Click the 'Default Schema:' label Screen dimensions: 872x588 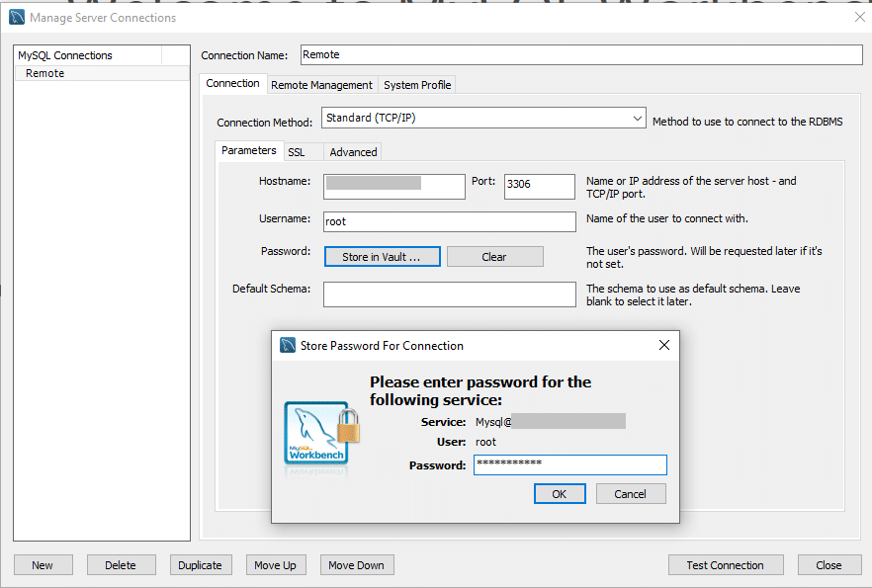pyautogui.click(x=271, y=289)
